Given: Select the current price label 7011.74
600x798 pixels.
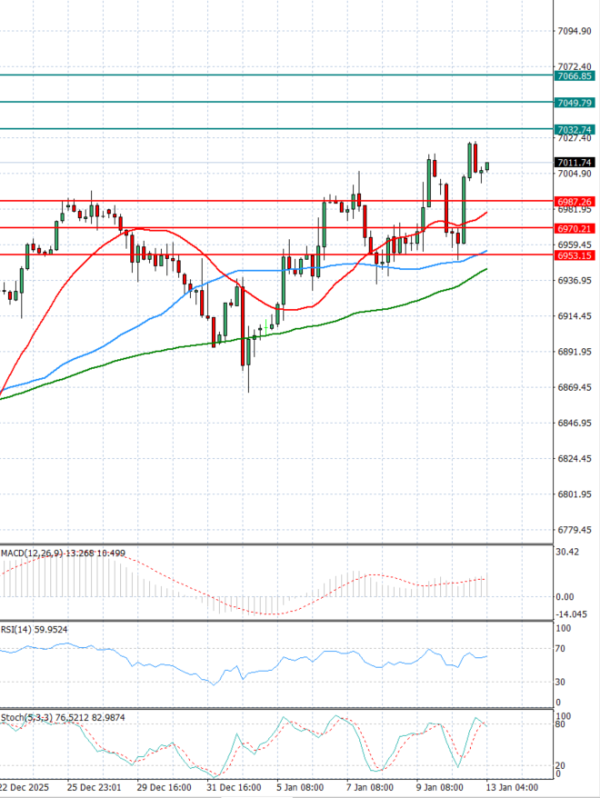Looking at the screenshot, I should (574, 162).
